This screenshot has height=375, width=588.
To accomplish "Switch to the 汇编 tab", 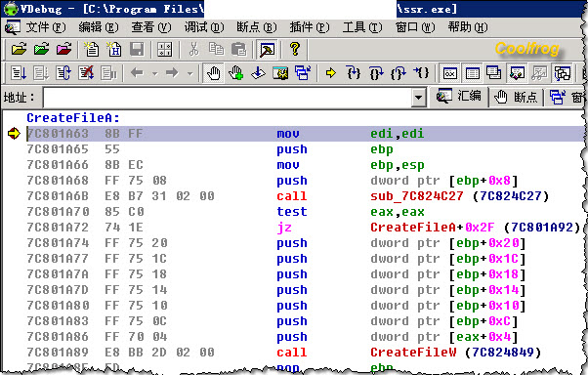I will (459, 97).
